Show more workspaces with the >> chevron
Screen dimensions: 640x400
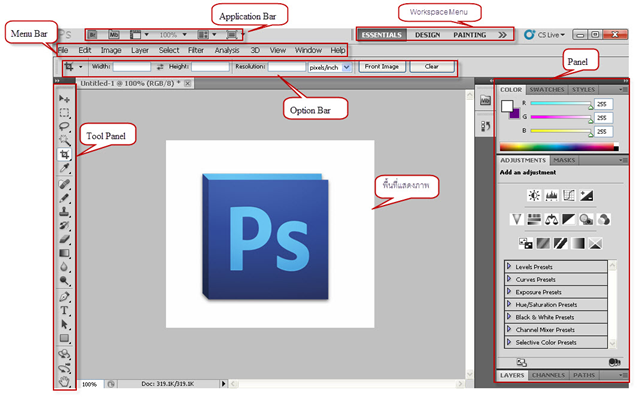[502, 35]
